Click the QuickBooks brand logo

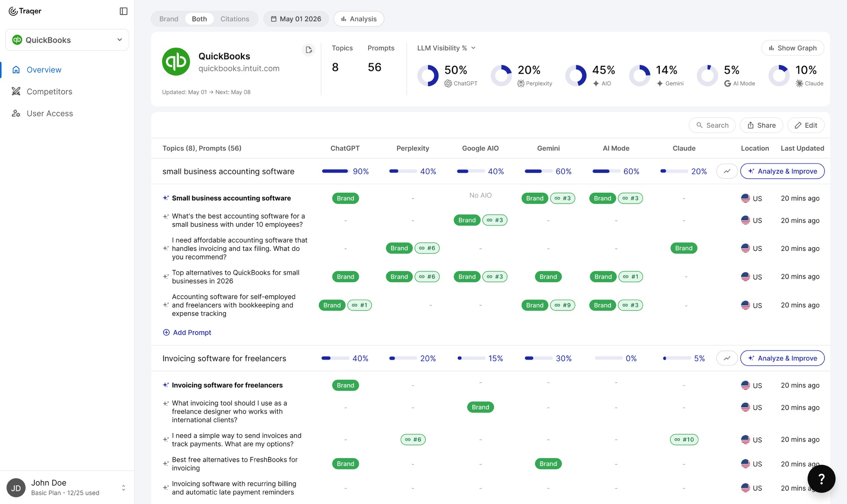tap(176, 61)
